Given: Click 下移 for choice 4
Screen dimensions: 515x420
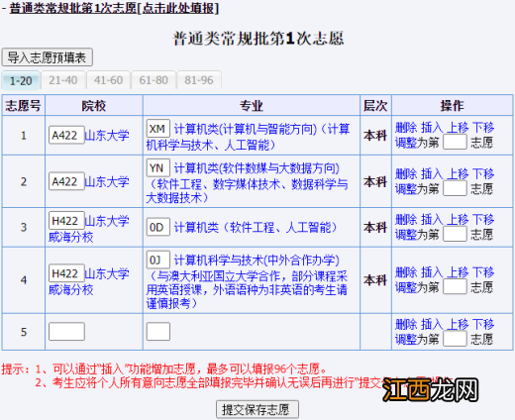Looking at the screenshot, I should [483, 272].
